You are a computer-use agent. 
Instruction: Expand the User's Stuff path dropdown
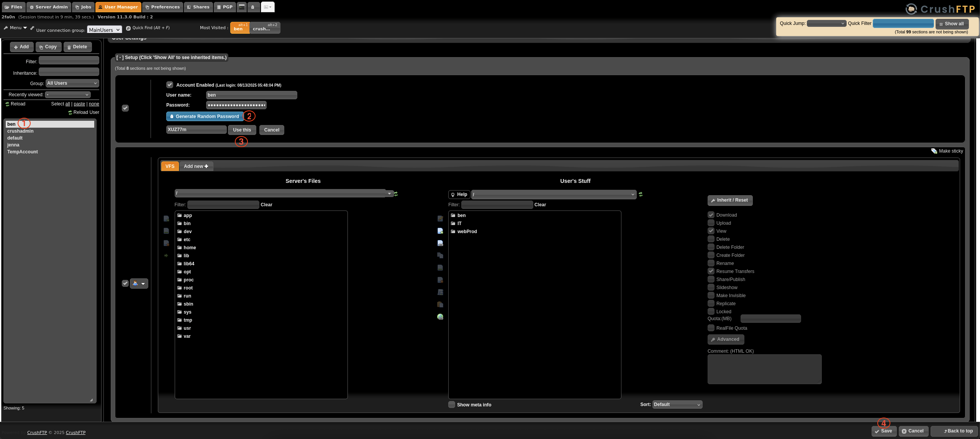pyautogui.click(x=554, y=194)
